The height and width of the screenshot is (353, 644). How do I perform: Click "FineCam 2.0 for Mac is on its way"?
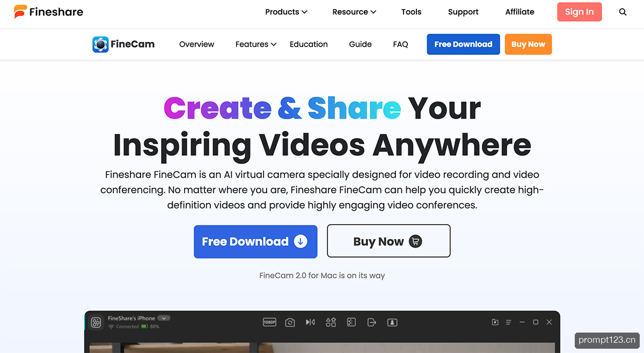point(322,276)
